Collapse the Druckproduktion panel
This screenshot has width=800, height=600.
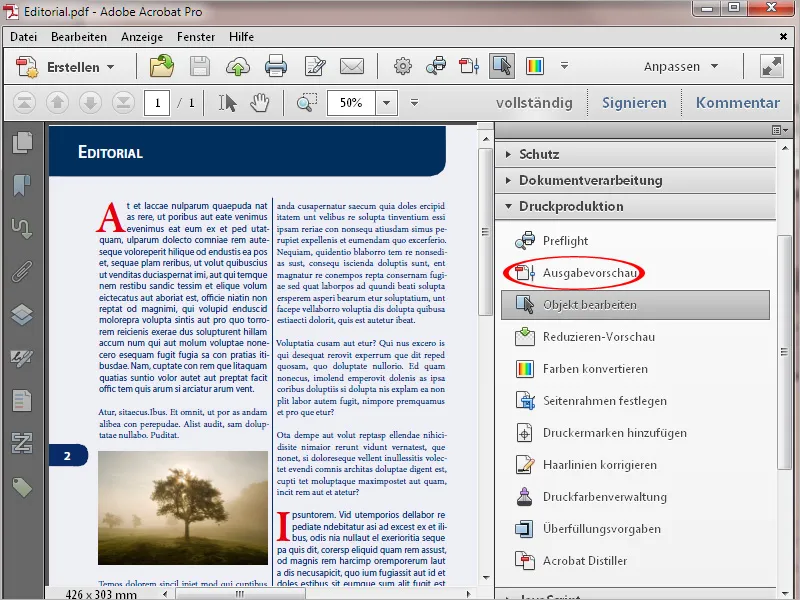pyautogui.click(x=635, y=206)
